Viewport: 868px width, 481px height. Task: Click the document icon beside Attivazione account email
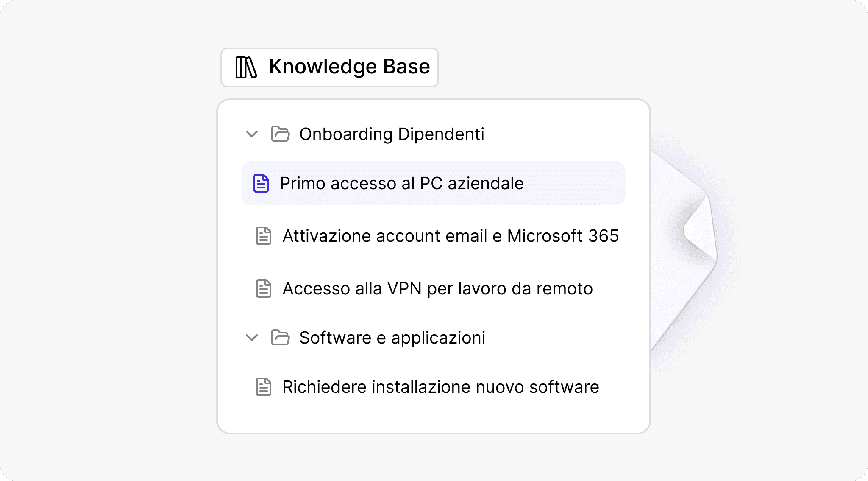pyautogui.click(x=263, y=236)
